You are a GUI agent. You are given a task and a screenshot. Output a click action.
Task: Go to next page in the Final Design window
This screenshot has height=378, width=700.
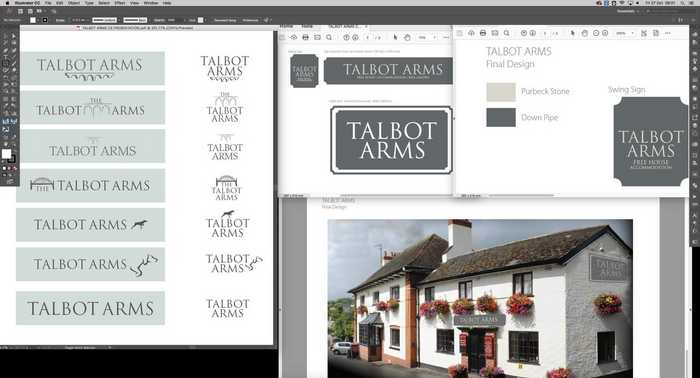pos(532,33)
